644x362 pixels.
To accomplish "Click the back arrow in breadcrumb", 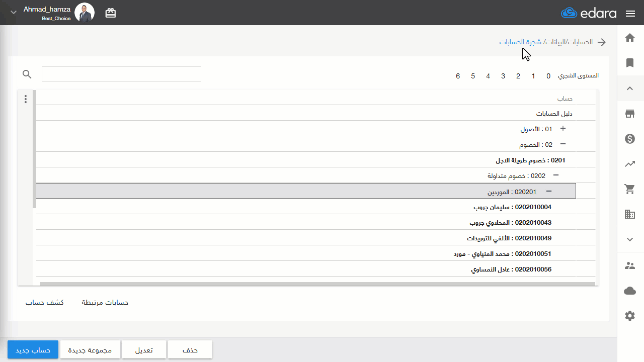I will tap(601, 42).
